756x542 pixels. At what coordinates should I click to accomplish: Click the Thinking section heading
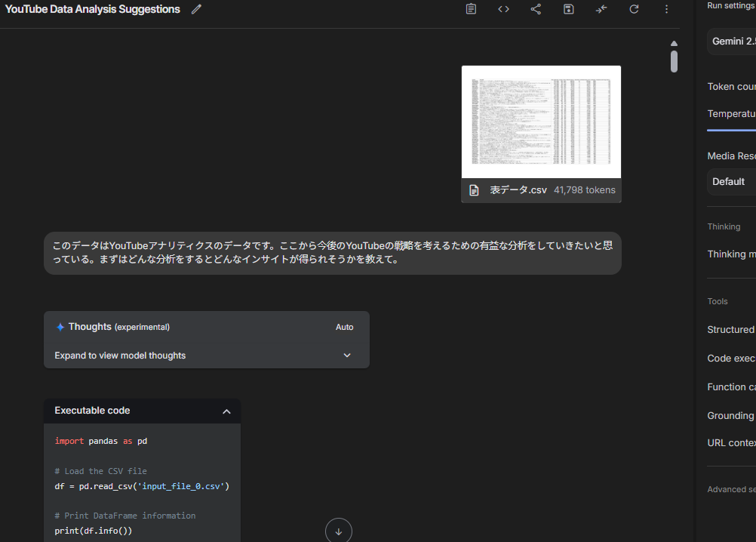pyautogui.click(x=724, y=226)
